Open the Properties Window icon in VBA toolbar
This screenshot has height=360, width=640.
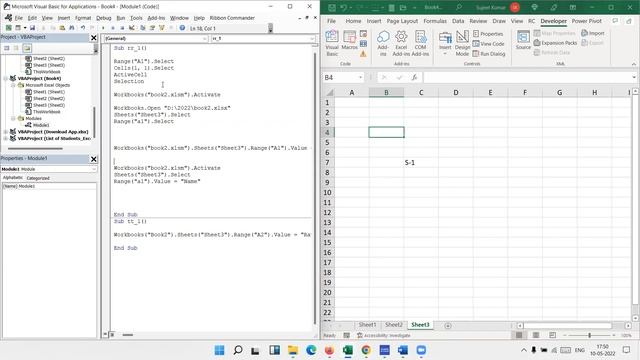coord(152,28)
